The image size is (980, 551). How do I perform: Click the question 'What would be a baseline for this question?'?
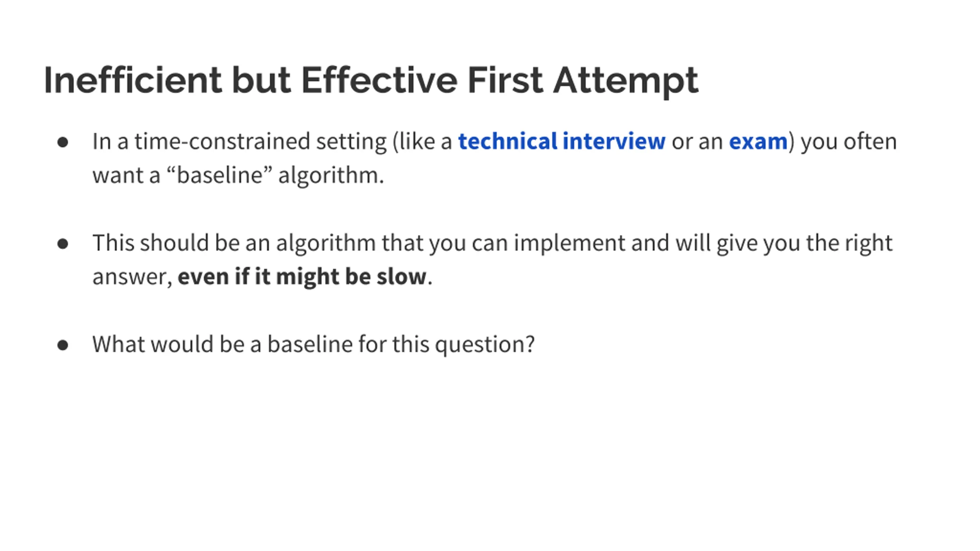pos(314,344)
